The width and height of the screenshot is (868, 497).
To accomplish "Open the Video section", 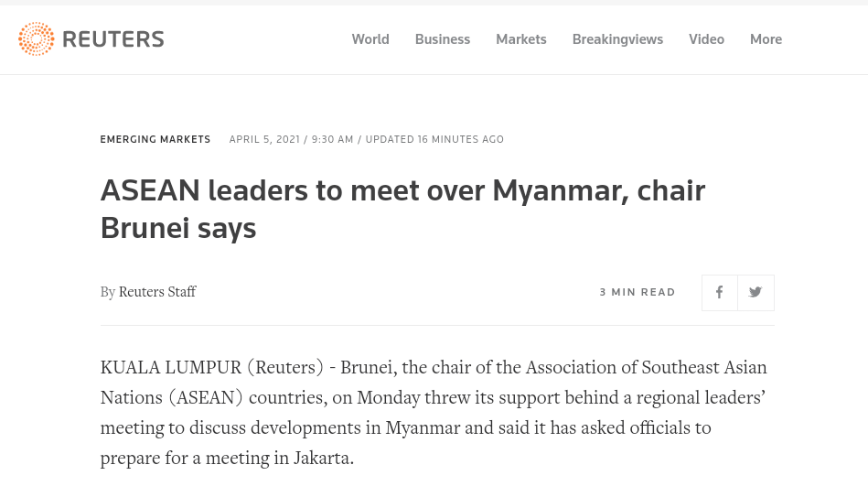I will point(706,39).
